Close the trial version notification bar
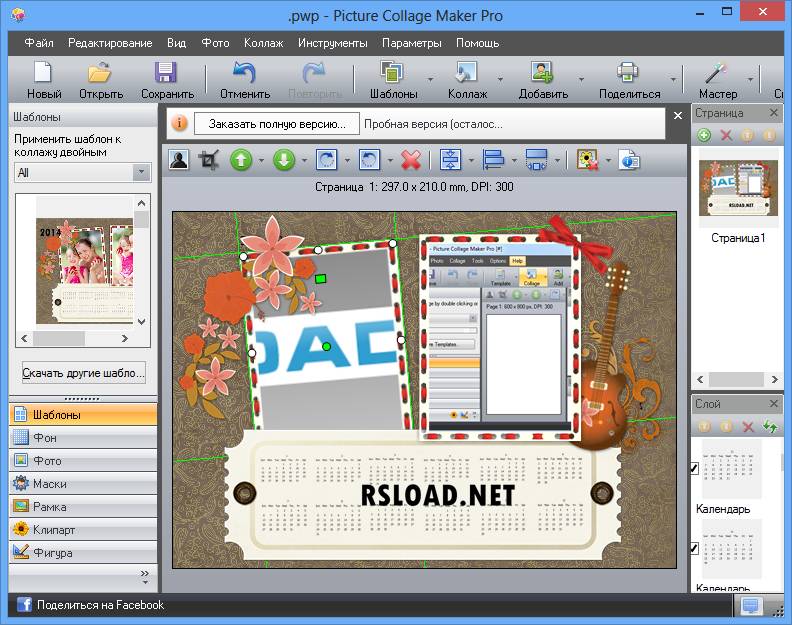 678,116
